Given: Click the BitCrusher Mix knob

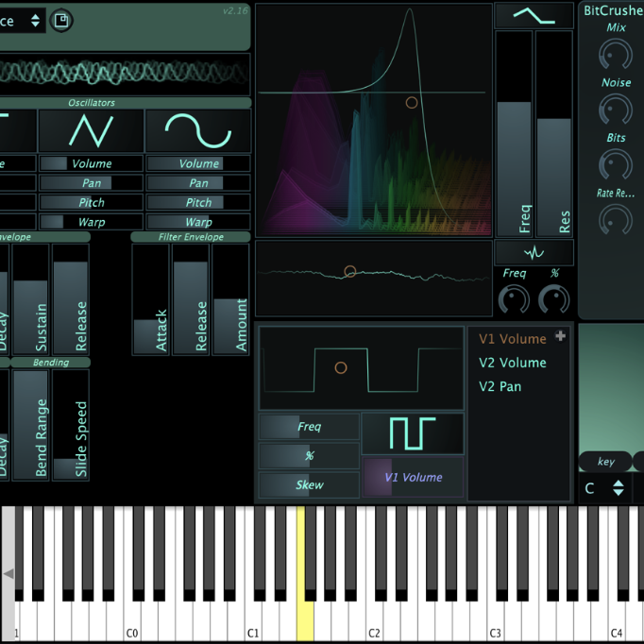Looking at the screenshot, I should [x=616, y=55].
